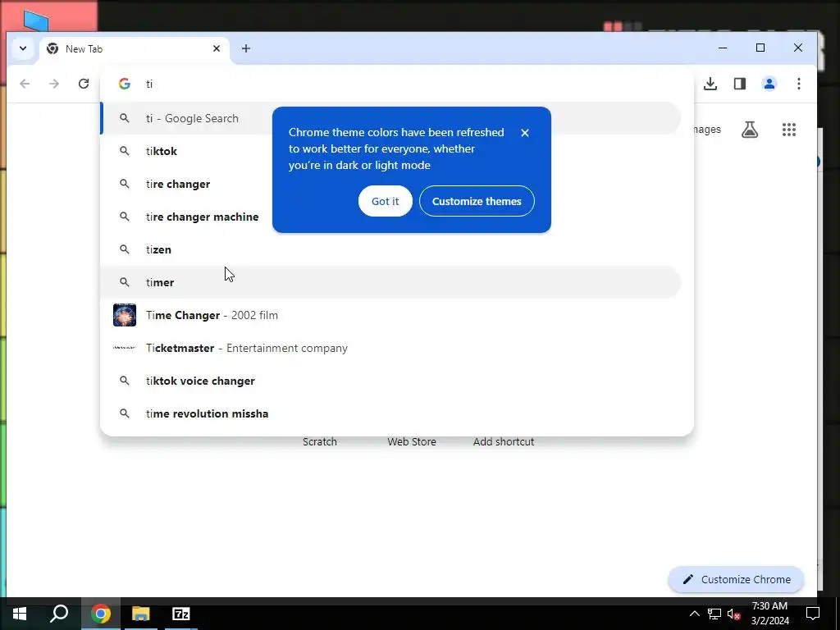Focus the address bar containing 'ti'
Viewport: 840px width, 630px height.
point(396,84)
